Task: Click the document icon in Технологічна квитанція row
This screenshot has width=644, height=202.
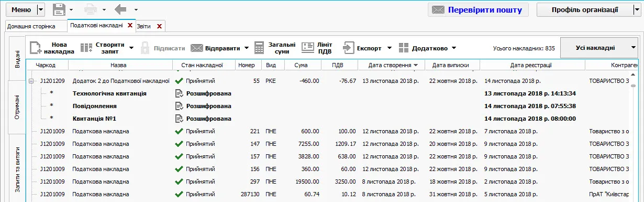Action: 179,93
